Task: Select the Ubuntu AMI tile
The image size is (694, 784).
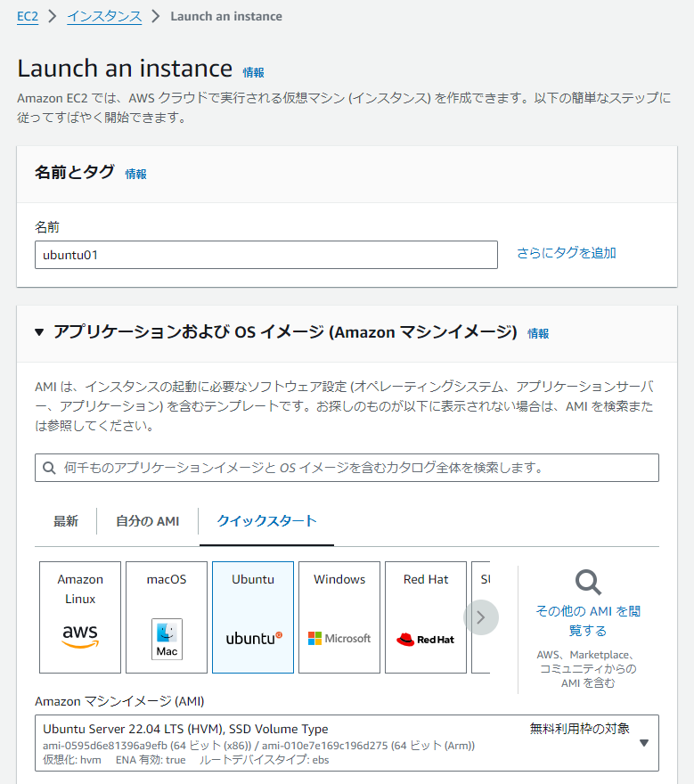Action: pos(253,617)
